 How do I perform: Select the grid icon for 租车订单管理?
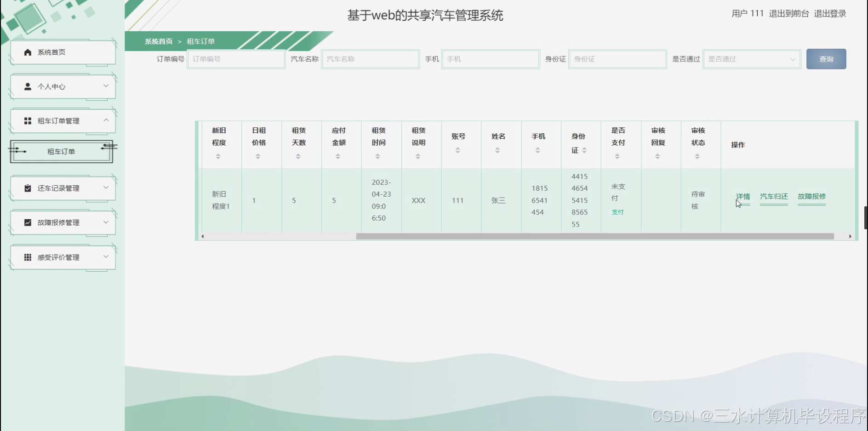coord(27,120)
